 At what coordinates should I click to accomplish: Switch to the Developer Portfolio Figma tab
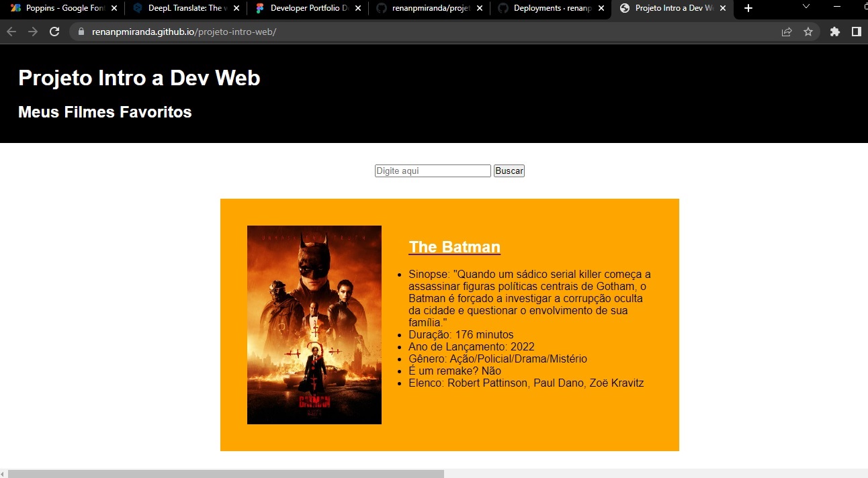coord(307,8)
